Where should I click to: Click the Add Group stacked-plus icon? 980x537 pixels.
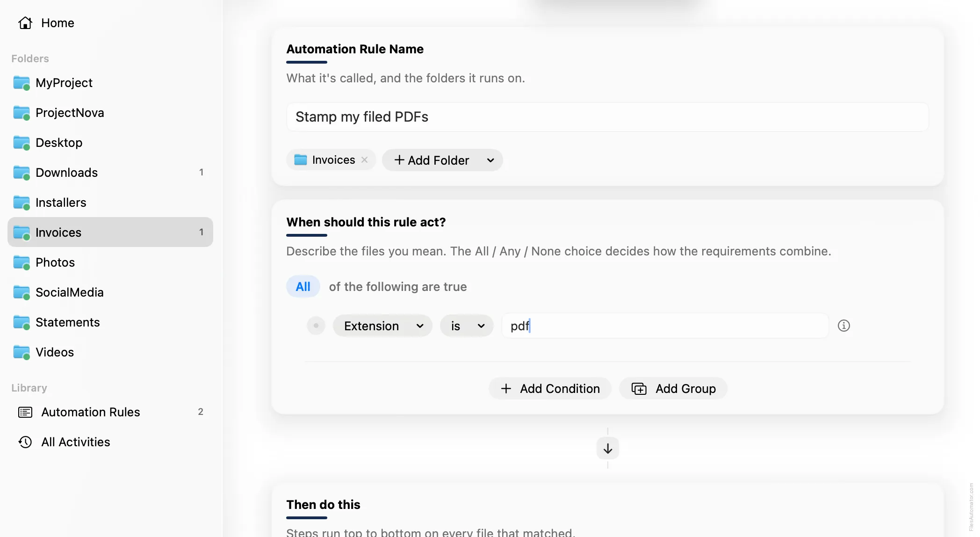click(639, 389)
